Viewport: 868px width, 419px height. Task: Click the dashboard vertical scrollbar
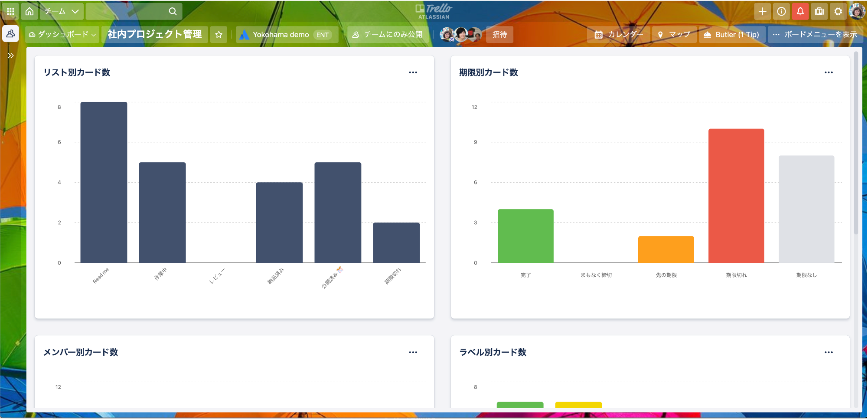856,143
